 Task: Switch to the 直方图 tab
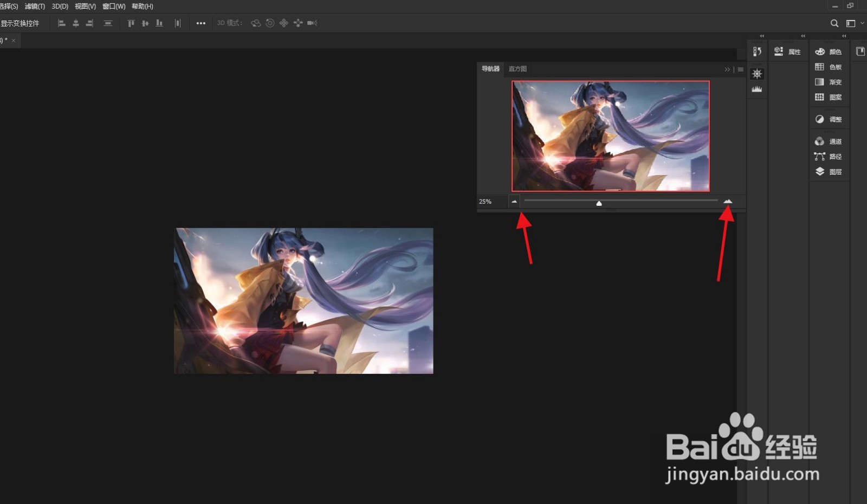[517, 69]
